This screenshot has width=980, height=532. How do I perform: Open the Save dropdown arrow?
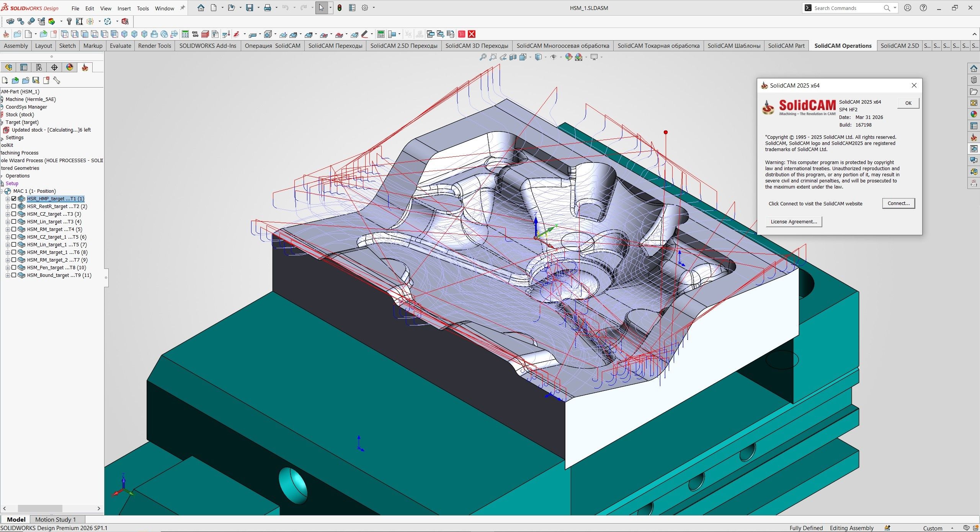[258, 8]
